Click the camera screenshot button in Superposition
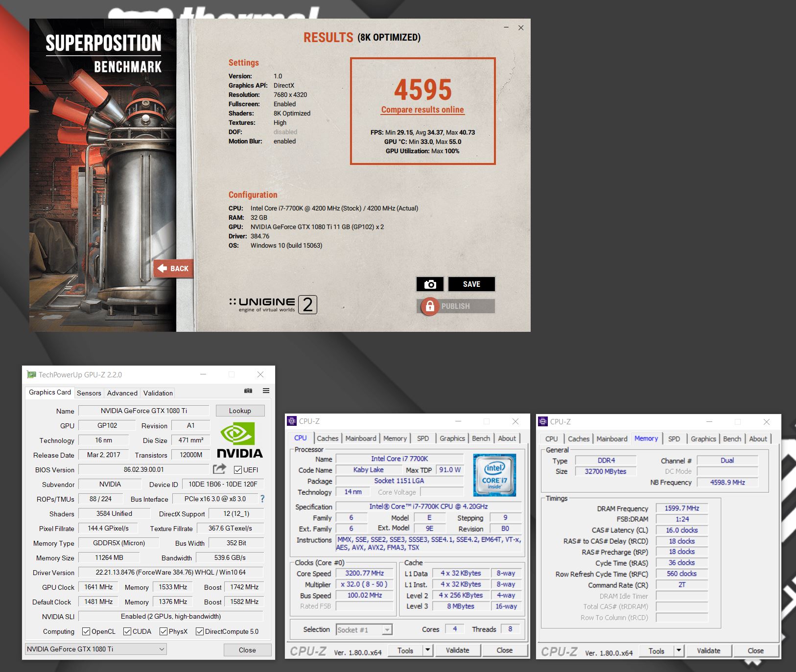The image size is (796, 672). (x=430, y=284)
